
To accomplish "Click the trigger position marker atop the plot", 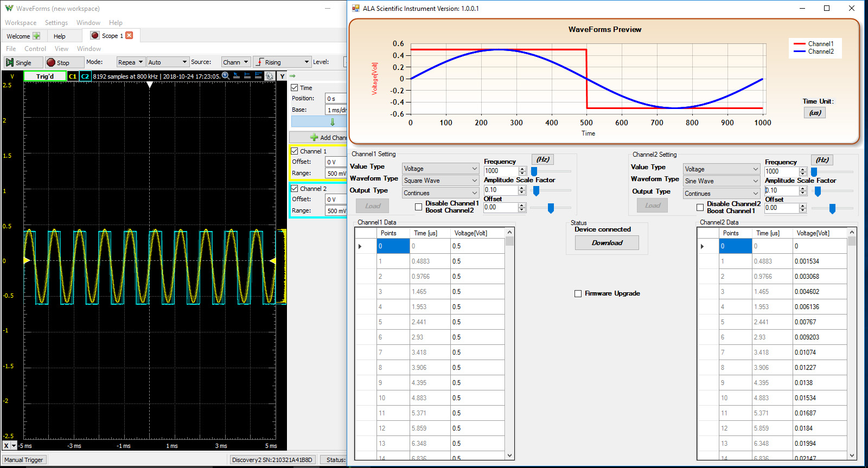I will click(x=150, y=85).
